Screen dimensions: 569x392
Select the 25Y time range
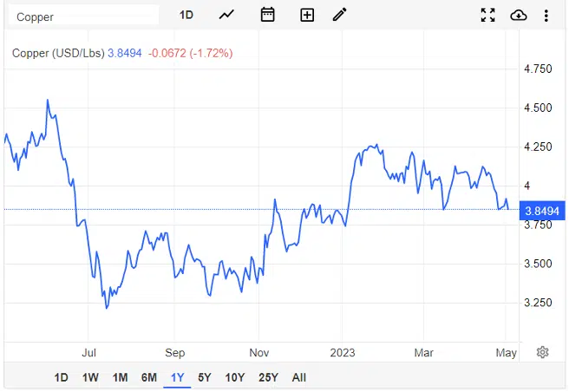pos(269,377)
